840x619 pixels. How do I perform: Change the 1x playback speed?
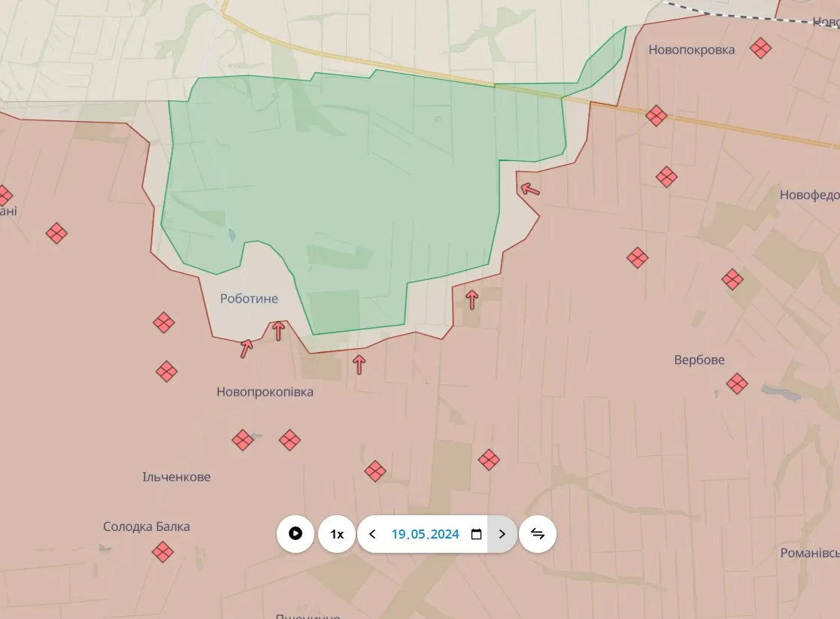pyautogui.click(x=337, y=534)
